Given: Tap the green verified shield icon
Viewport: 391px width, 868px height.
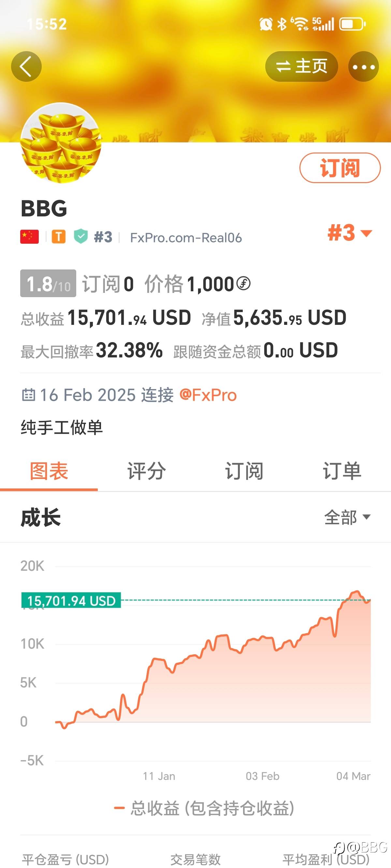Looking at the screenshot, I should point(81,236).
